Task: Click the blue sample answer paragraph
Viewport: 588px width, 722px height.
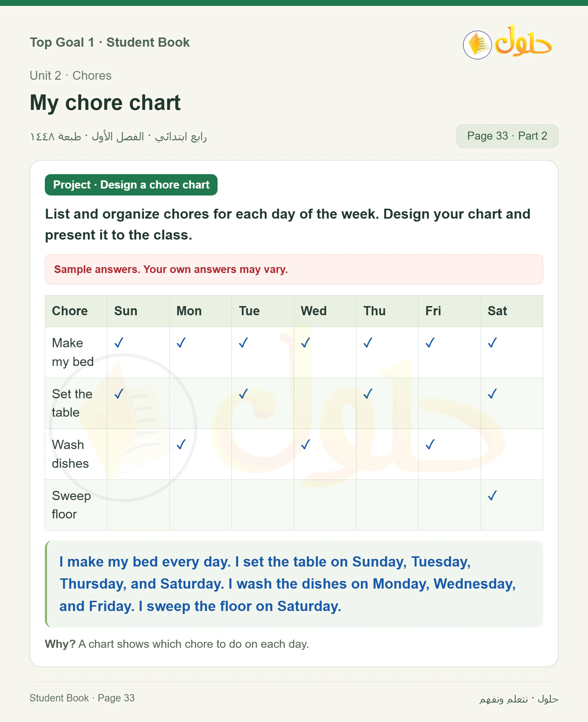Action: tap(288, 584)
